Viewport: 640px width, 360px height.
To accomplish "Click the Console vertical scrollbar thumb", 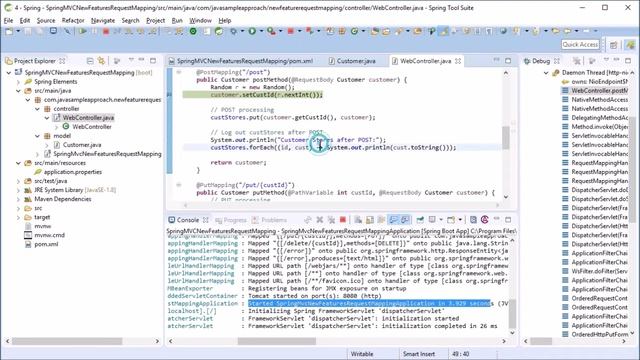I will [x=512, y=313].
